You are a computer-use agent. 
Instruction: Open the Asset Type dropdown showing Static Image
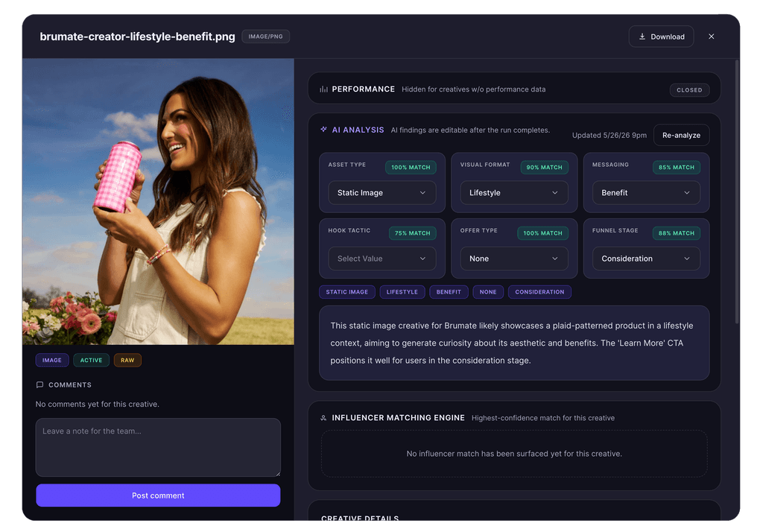click(x=382, y=193)
